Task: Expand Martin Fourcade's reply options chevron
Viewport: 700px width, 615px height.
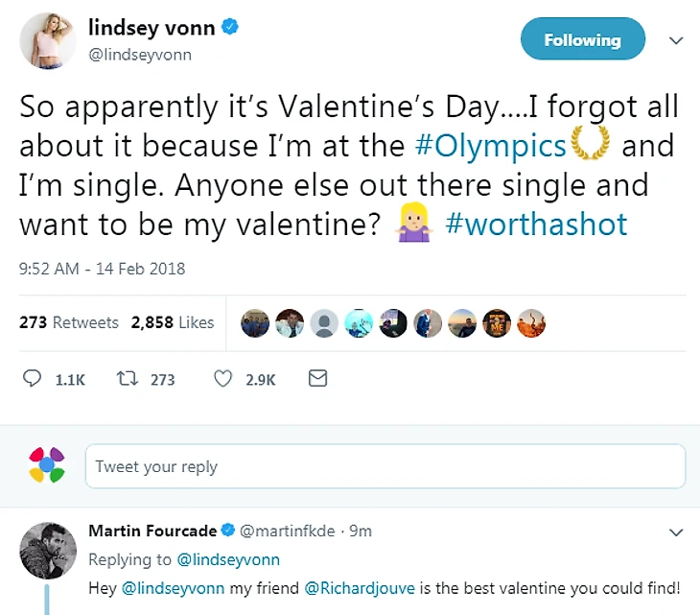Action: coord(675,532)
